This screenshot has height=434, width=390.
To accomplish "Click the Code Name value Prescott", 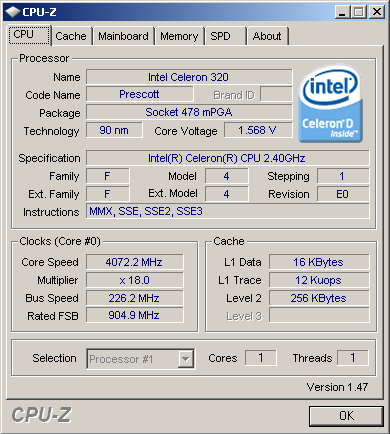I will tap(140, 94).
